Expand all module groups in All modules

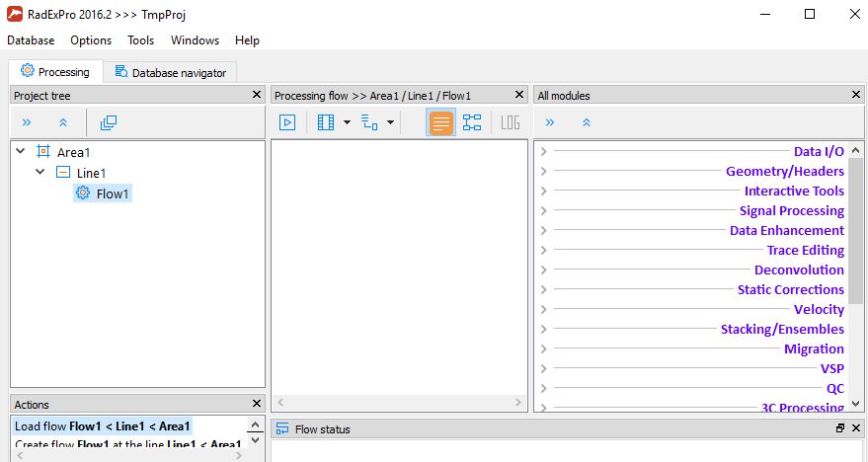[x=550, y=122]
